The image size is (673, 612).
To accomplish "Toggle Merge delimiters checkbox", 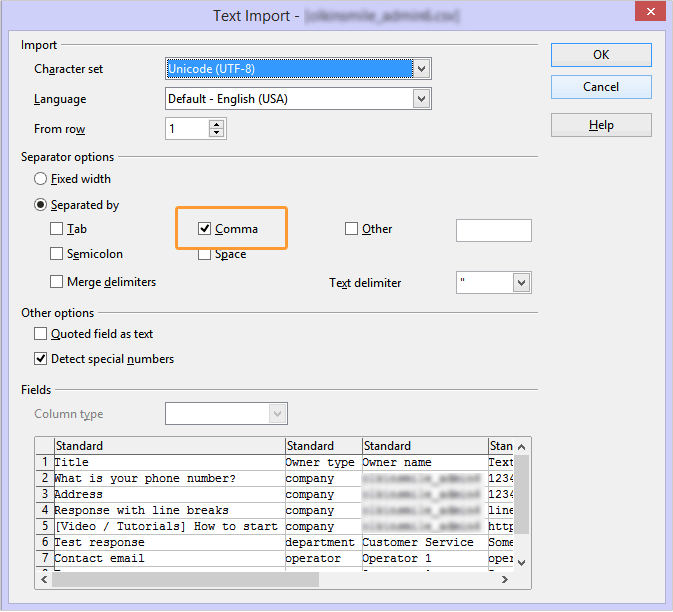I will pos(56,282).
